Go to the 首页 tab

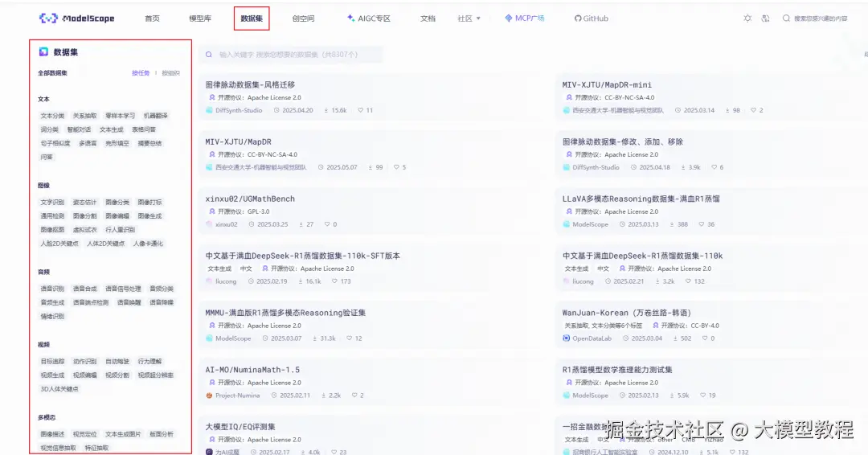click(x=152, y=18)
